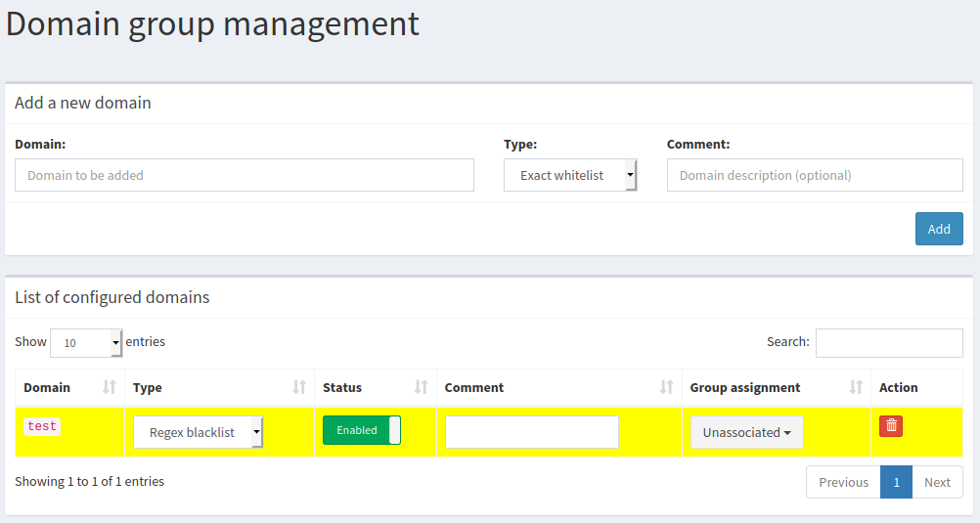Edit the comment field of test row

(532, 432)
